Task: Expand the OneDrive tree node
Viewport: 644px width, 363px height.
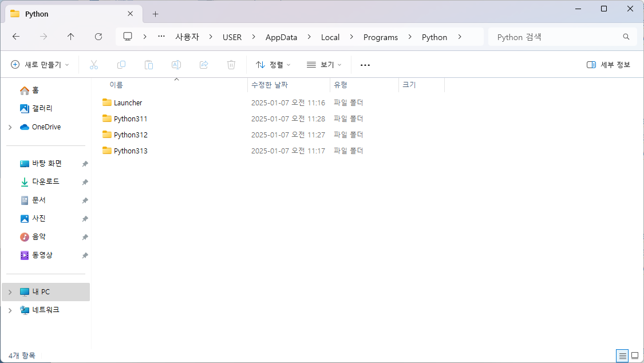Action: (x=10, y=127)
